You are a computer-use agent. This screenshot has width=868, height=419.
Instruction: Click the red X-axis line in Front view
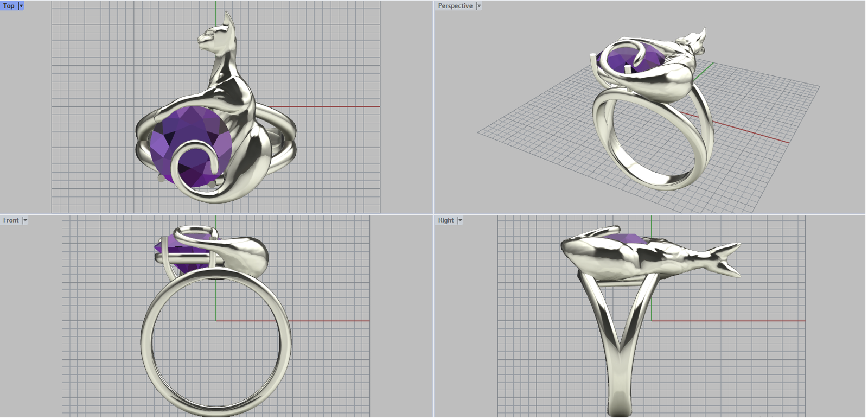pos(331,321)
